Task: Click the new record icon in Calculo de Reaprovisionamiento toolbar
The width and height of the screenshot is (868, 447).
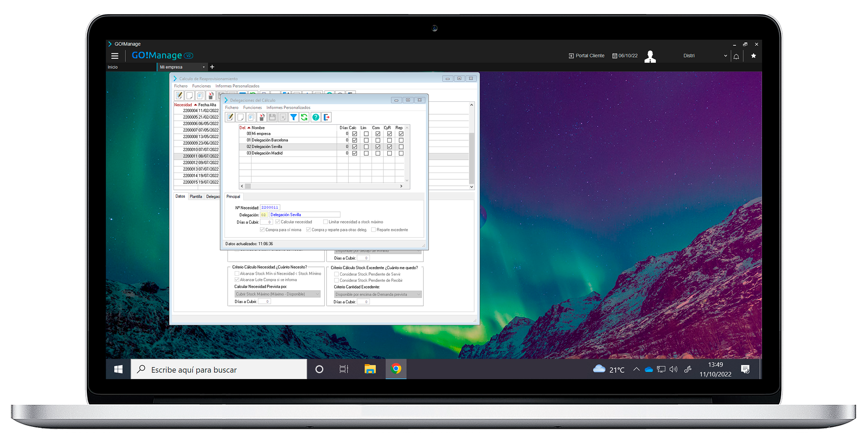Action: pyautogui.click(x=189, y=96)
